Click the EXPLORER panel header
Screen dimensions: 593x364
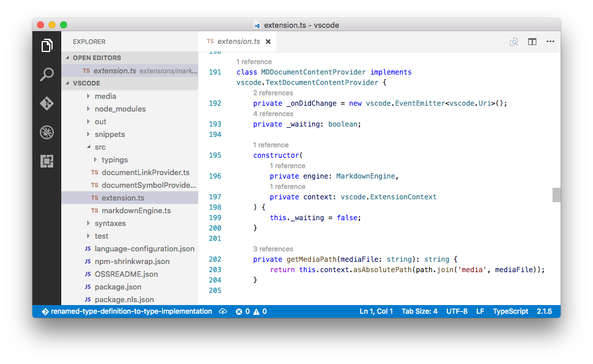88,42
